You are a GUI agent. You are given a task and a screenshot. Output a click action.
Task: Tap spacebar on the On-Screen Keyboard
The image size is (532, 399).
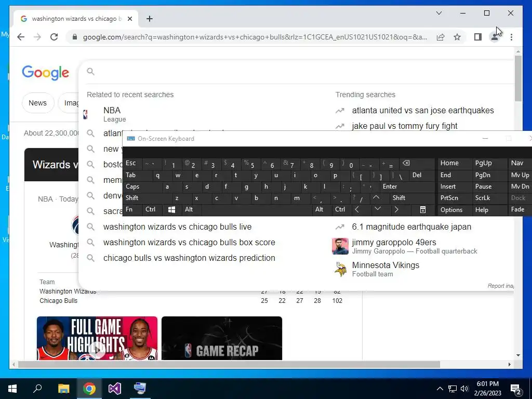coord(257,209)
